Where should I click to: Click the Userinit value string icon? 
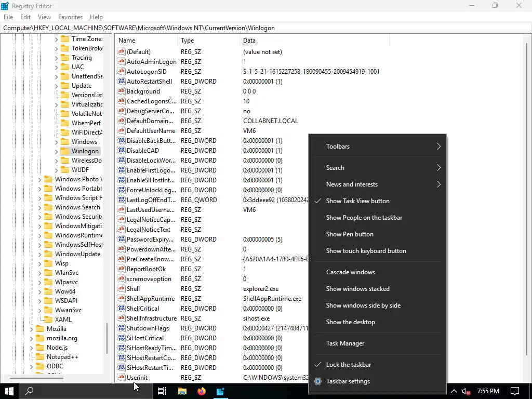click(122, 377)
